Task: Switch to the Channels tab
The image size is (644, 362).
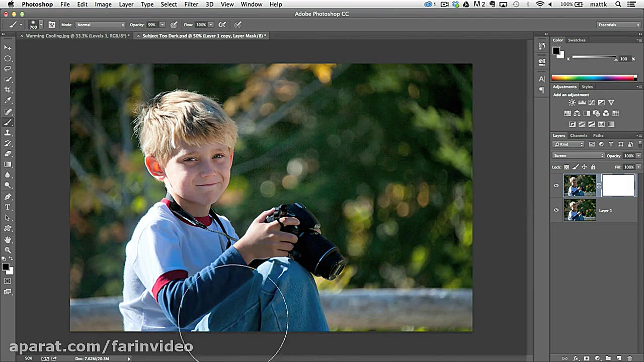Action: pos(579,135)
